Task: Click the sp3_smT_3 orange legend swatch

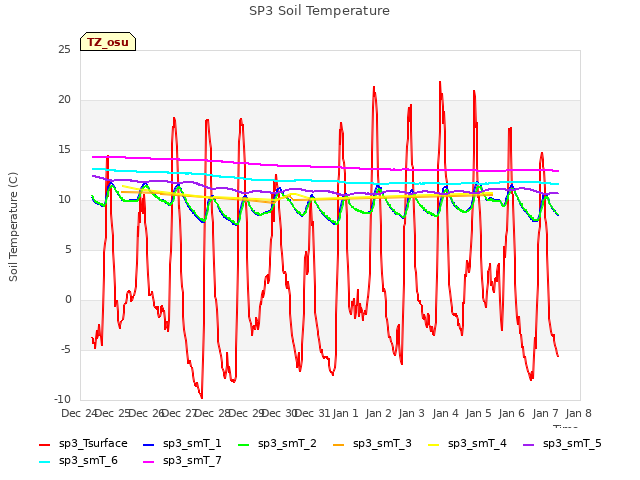Action: pyautogui.click(x=339, y=444)
